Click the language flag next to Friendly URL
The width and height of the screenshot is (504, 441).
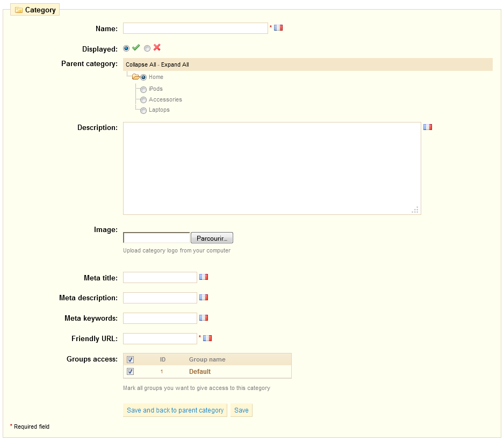tap(207, 338)
